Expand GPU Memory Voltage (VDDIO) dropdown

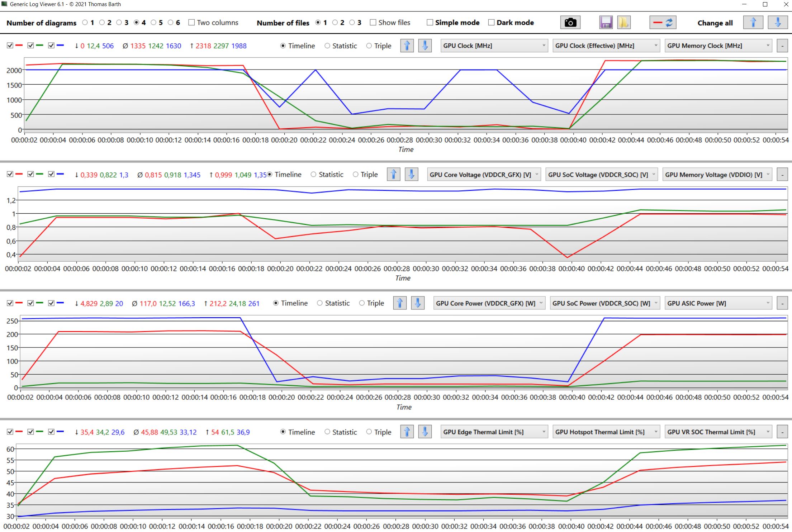click(717, 175)
